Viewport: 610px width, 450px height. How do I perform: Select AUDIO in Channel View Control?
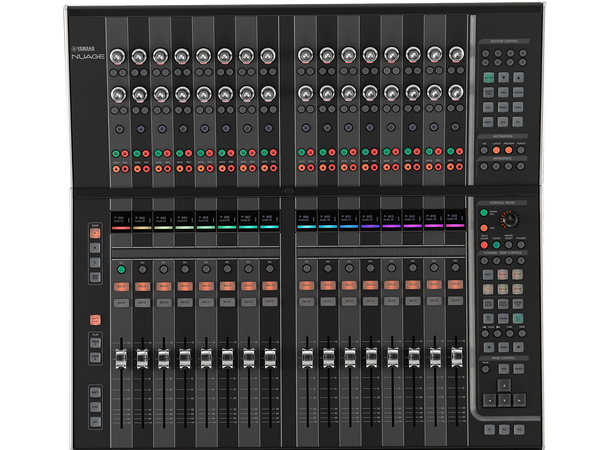(x=503, y=275)
